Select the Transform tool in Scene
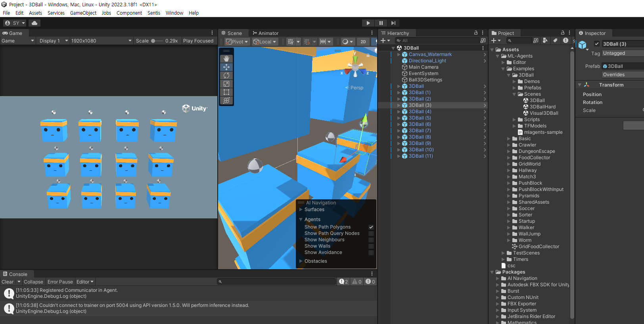The height and width of the screenshot is (324, 644). pos(226,100)
